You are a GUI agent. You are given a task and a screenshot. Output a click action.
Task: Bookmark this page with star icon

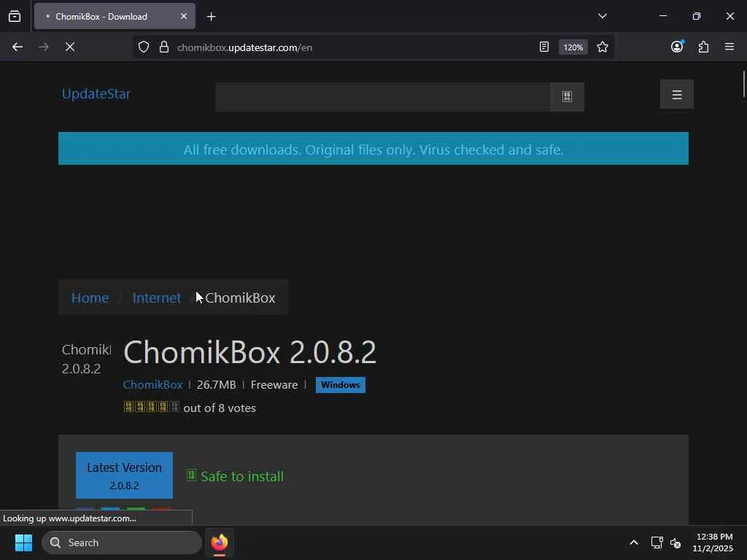602,47
